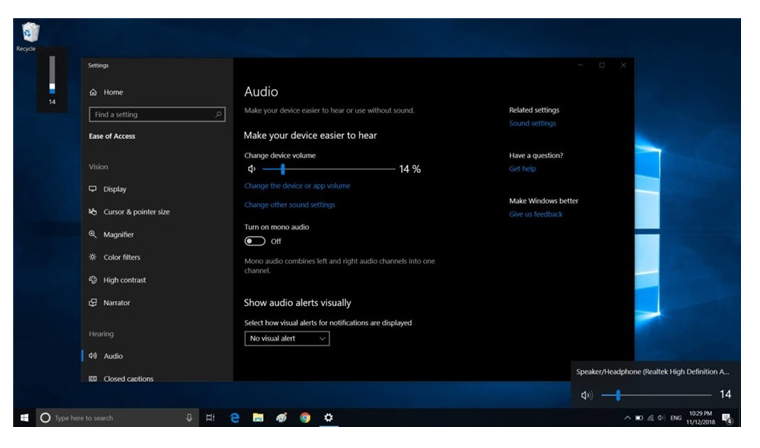Click the speaker icon beside the device volume slider
760x448 pixels.
tap(252, 169)
